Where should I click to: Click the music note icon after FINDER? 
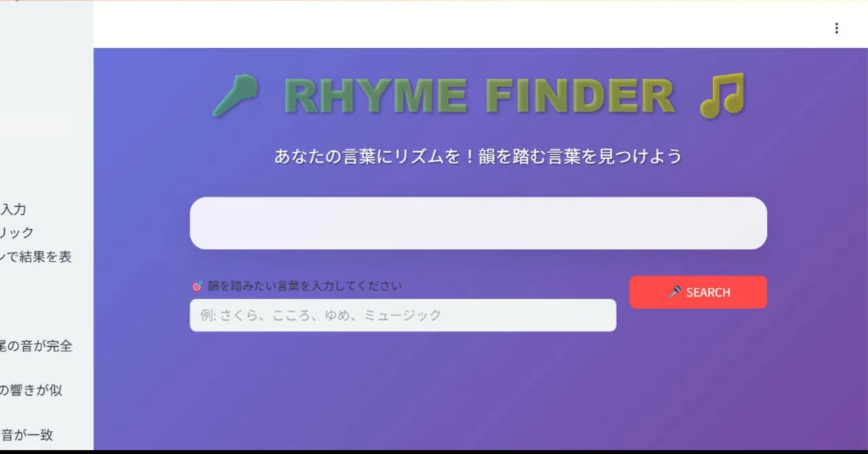click(722, 96)
